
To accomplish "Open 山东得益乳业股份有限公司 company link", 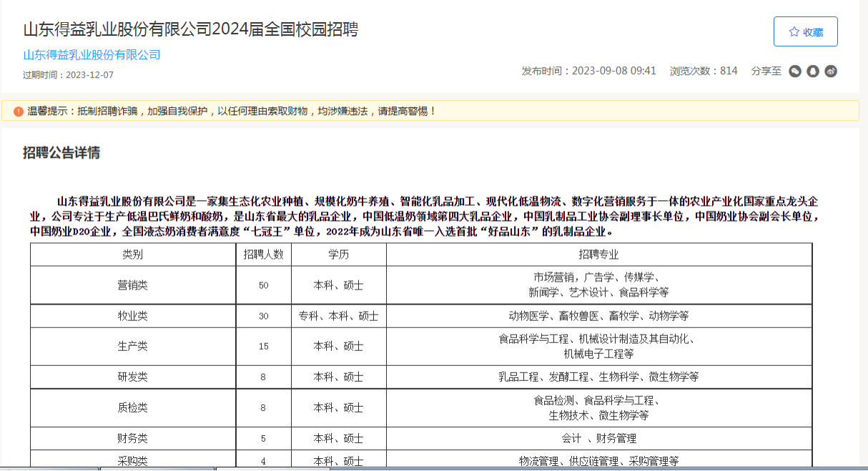I will click(x=92, y=55).
